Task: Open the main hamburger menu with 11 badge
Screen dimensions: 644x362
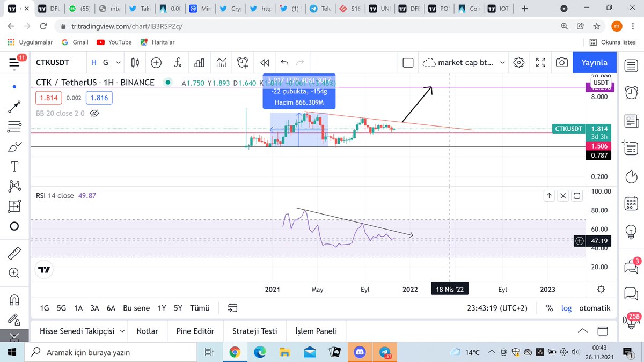Action: (x=16, y=62)
